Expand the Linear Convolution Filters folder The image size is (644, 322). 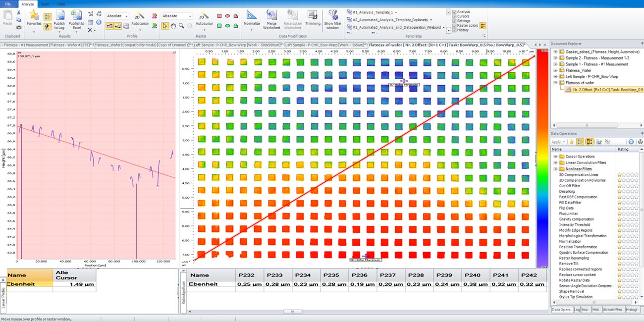point(555,162)
